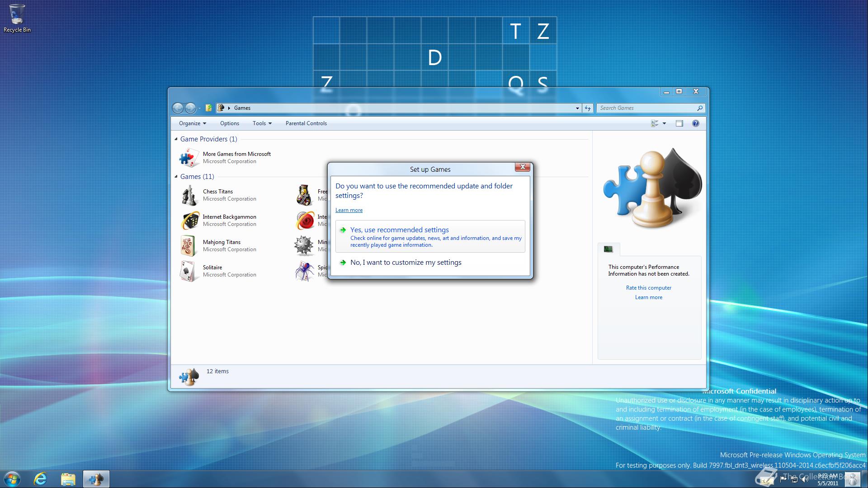Select the Solitaire game icon
Screen dimensions: 868x488
[188, 271]
